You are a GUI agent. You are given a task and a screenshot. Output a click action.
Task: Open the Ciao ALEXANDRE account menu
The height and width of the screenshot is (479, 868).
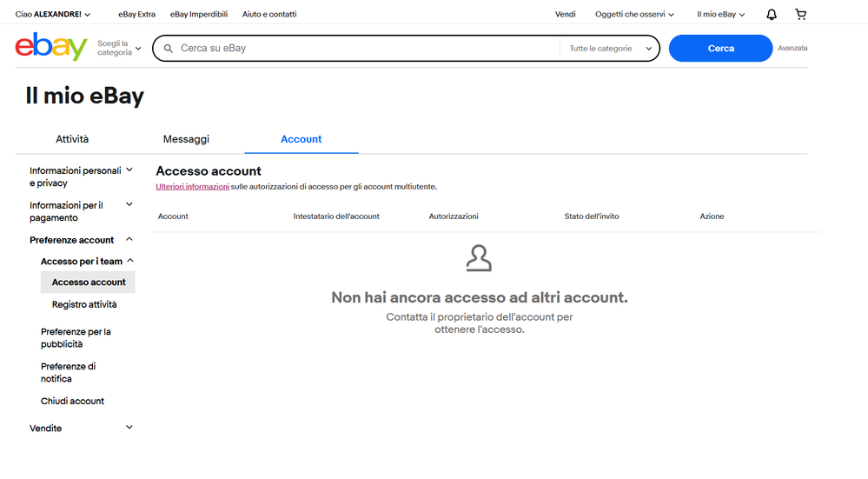[x=53, y=15]
